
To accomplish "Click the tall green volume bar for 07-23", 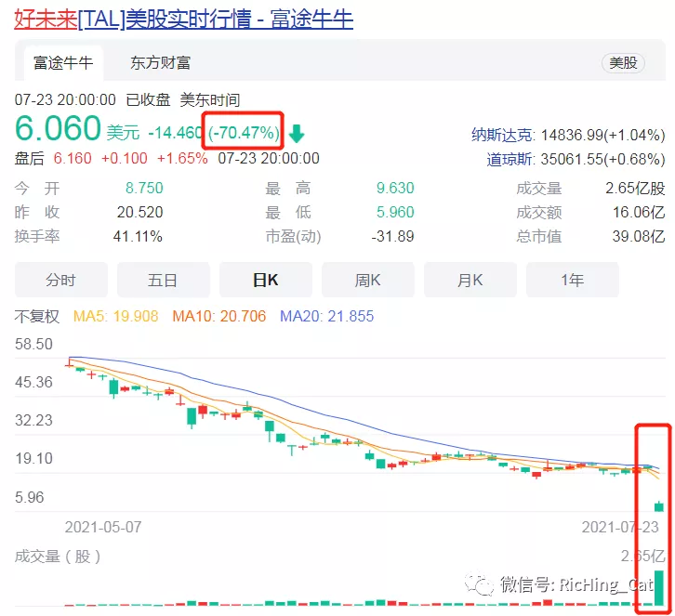I will [x=659, y=587].
